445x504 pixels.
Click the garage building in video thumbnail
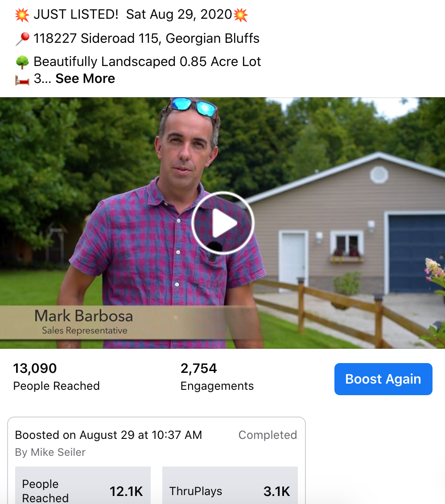(x=347, y=225)
